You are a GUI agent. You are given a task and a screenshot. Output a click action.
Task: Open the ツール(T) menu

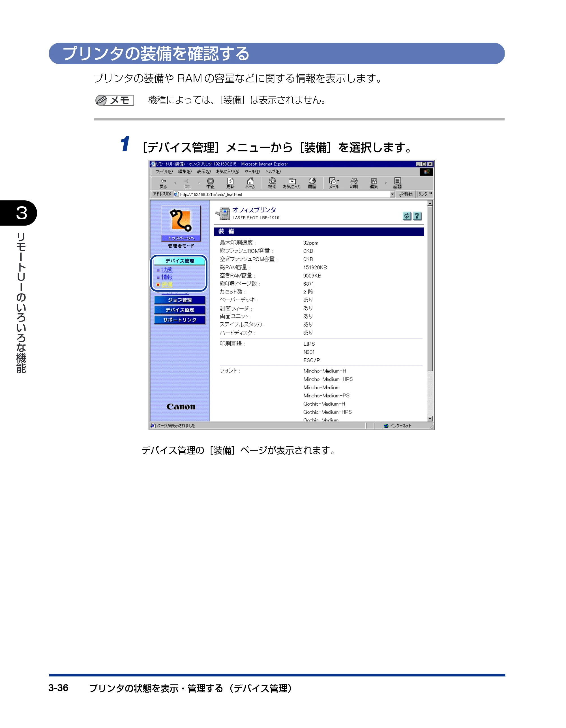(252, 172)
